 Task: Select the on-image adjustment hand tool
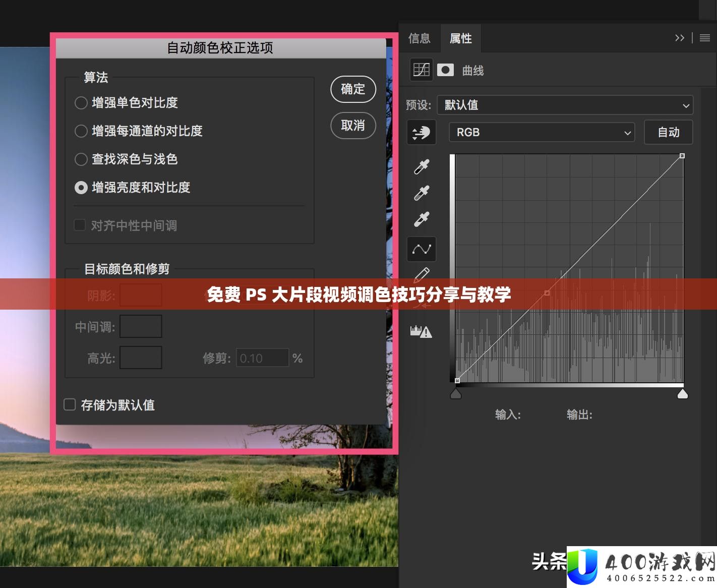click(422, 132)
